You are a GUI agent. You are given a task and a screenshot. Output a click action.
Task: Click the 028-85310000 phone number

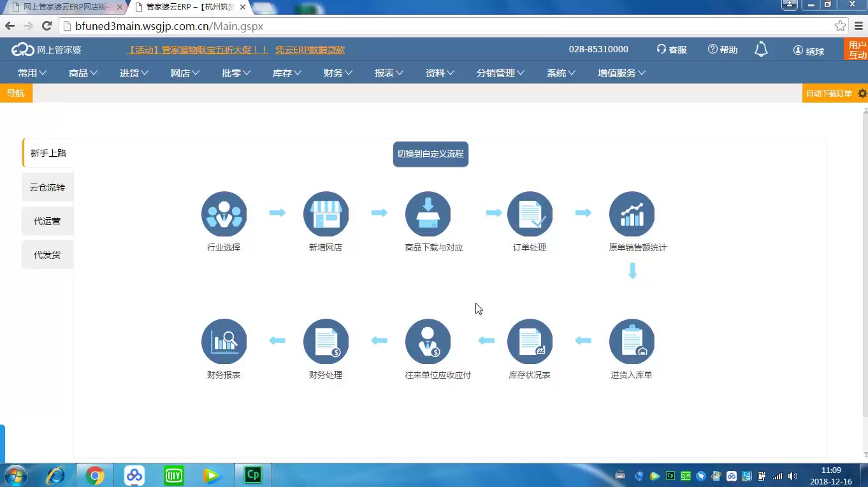[x=598, y=49]
